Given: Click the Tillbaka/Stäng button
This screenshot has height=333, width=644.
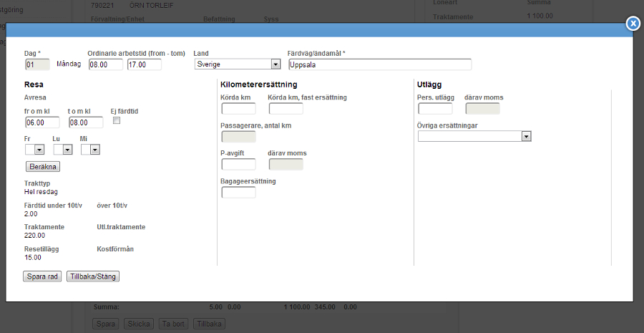Looking at the screenshot, I should point(93,276).
